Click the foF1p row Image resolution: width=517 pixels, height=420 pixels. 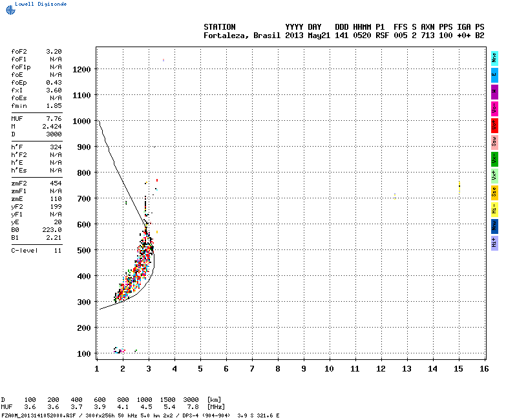[x=36, y=67]
